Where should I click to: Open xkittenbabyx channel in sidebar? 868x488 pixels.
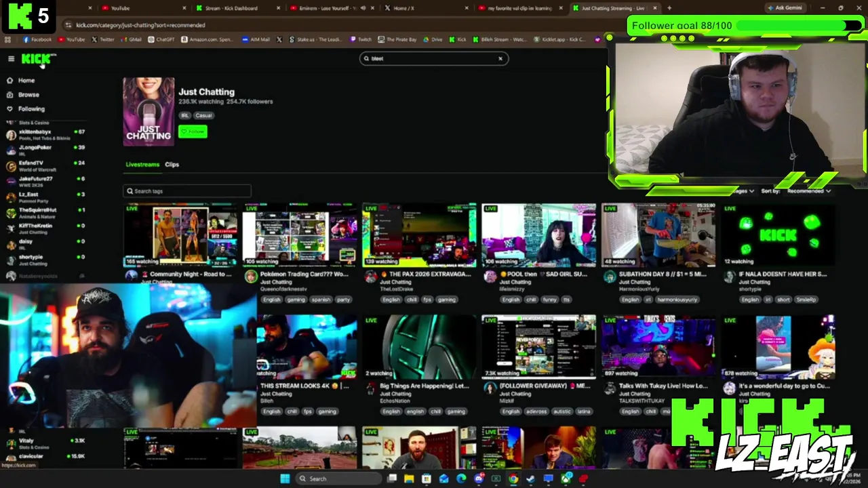45,134
